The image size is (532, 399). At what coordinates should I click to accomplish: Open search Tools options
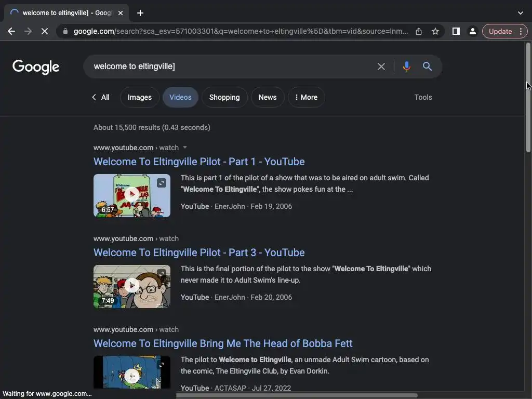pyautogui.click(x=423, y=97)
